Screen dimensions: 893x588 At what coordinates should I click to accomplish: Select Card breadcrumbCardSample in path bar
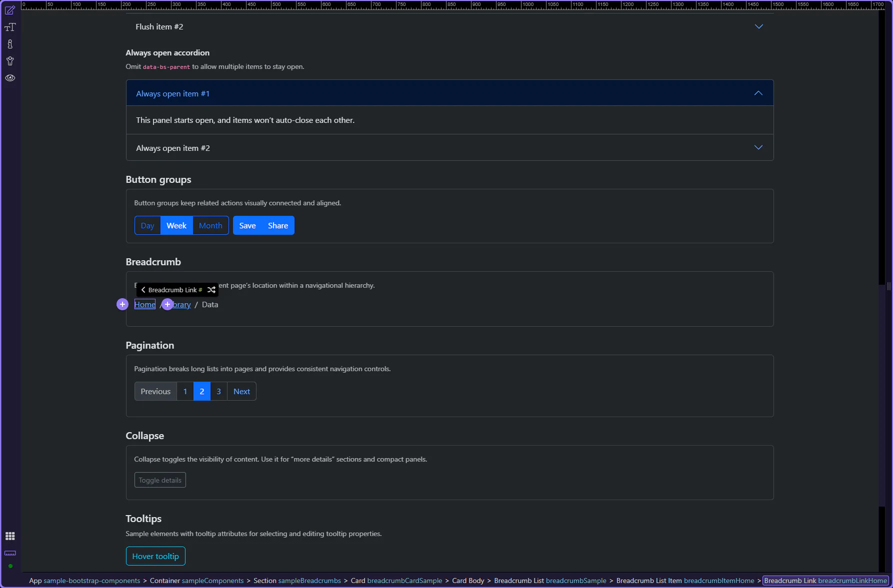396,581
